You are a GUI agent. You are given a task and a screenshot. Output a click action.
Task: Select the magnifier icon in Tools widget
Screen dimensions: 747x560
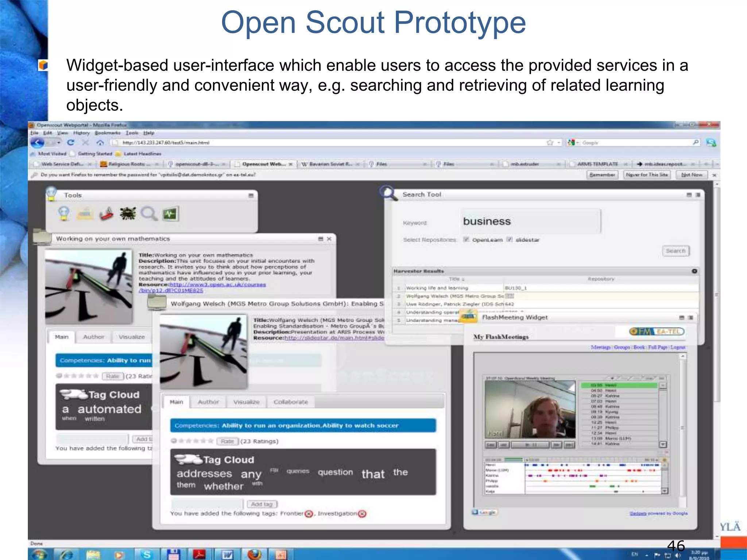pyautogui.click(x=149, y=214)
